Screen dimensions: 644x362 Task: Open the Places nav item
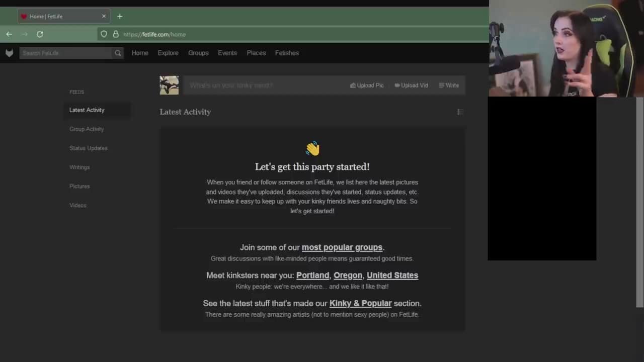[256, 53]
